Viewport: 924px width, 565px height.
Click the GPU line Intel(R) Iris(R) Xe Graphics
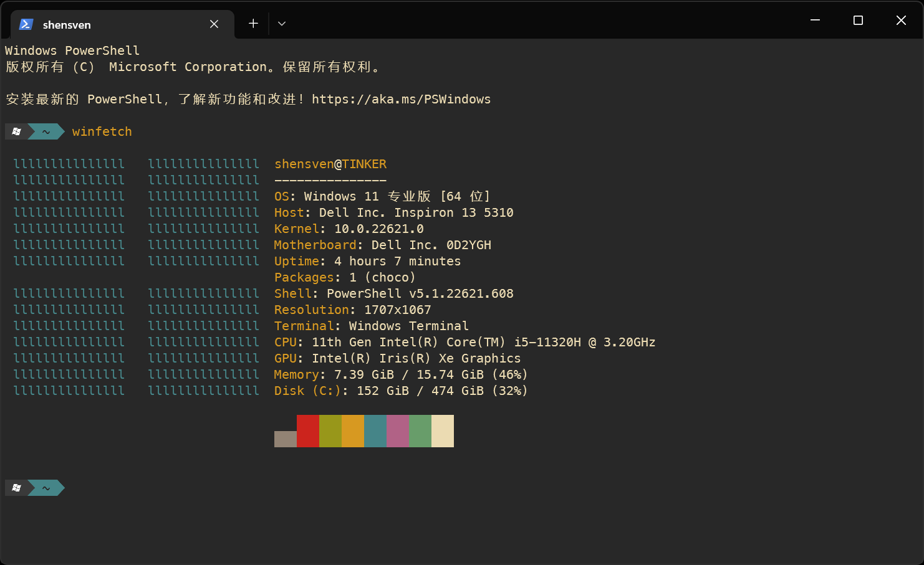[398, 358]
